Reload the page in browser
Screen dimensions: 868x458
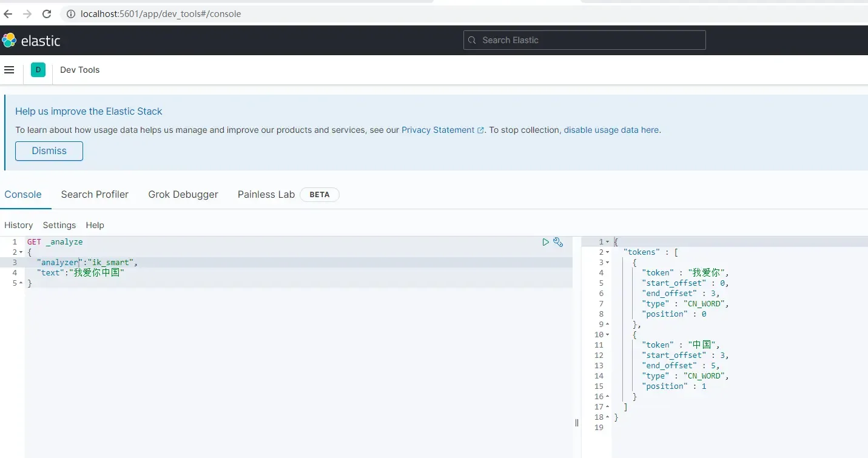click(47, 13)
